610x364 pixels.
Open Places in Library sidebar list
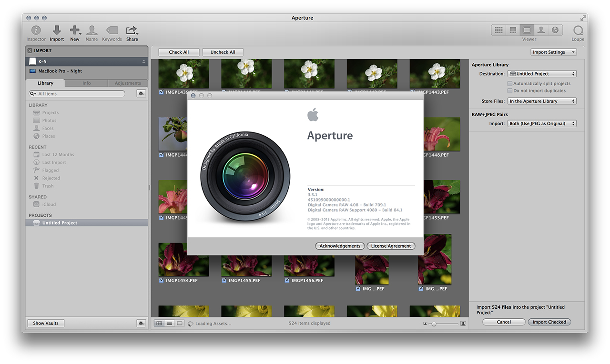tap(49, 136)
